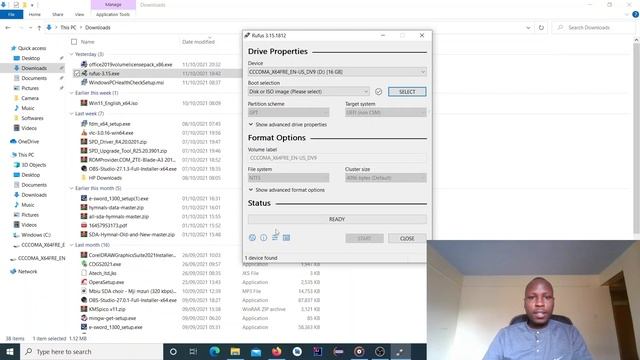The width and height of the screenshot is (640, 360).
Task: Expand Show advanced format options
Action: coord(287,190)
